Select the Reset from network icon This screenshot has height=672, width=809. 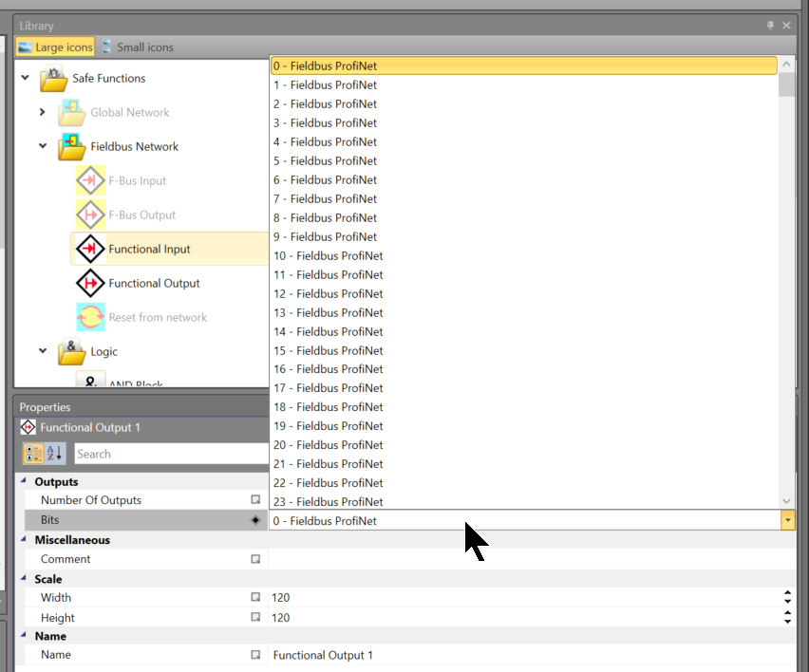91,317
